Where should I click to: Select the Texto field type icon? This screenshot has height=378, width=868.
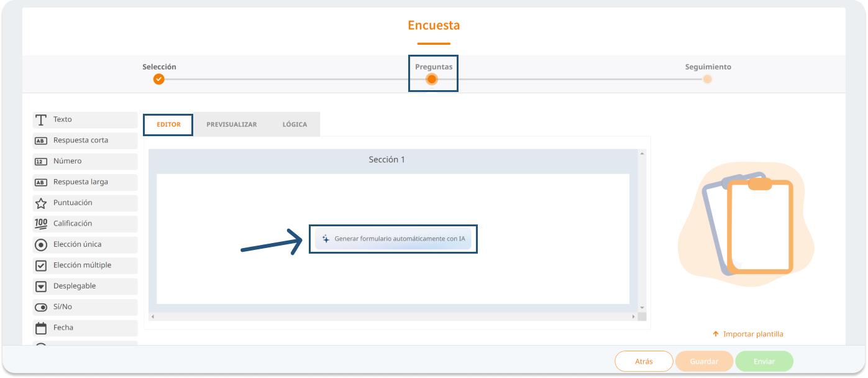coord(41,120)
